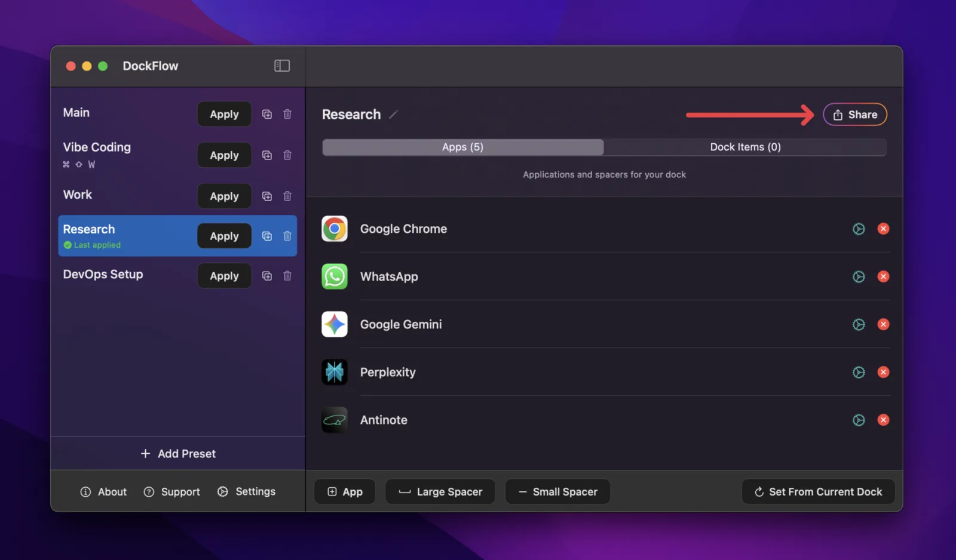Apply the Research preset
The width and height of the screenshot is (956, 560).
coord(224,236)
